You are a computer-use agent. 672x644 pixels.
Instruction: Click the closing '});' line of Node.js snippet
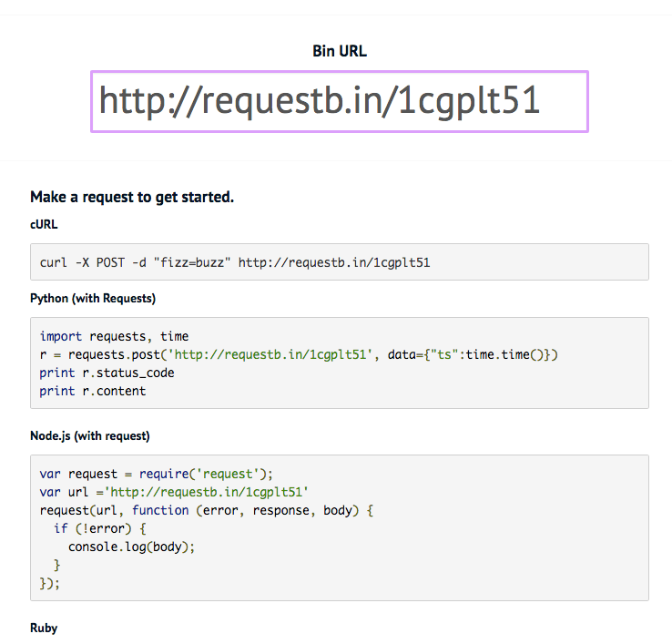point(50,583)
